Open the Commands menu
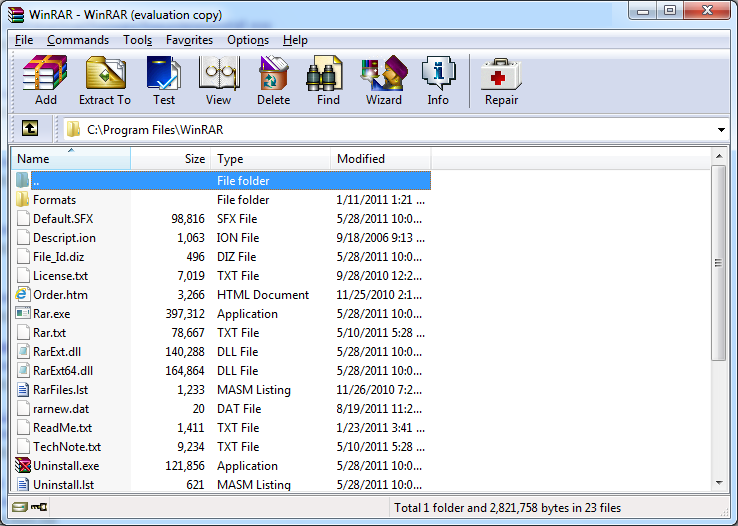Viewport: 738px width, 526px height. pos(78,40)
